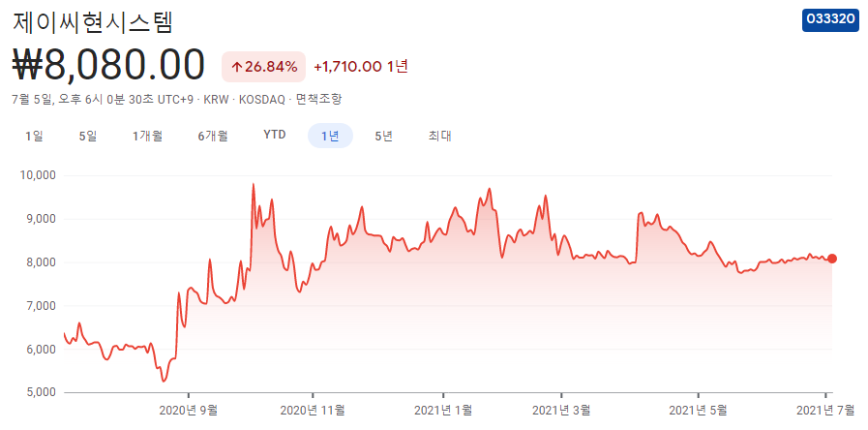Switch chart to 1개월 range
This screenshot has height=430, width=868.
point(147,136)
